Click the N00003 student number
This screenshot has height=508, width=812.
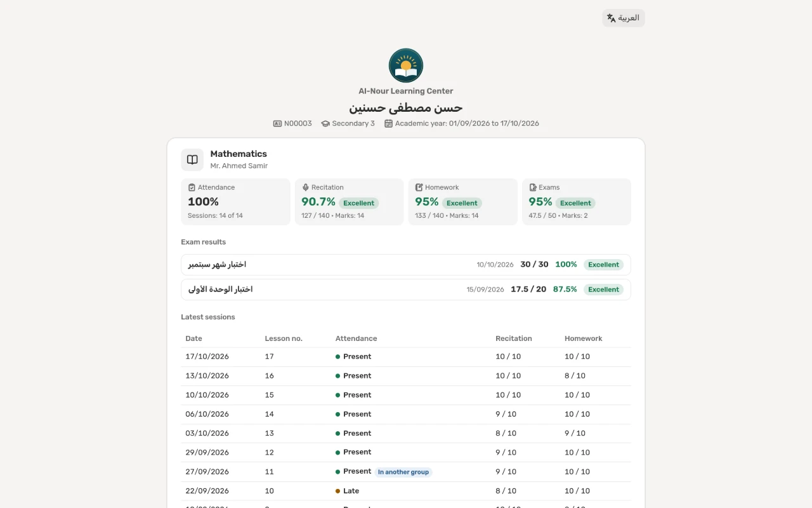tap(298, 123)
